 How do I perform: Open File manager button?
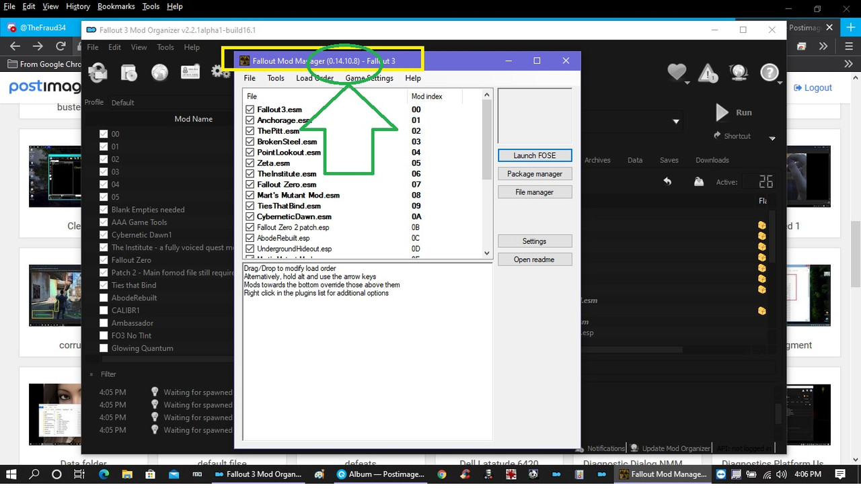point(535,192)
